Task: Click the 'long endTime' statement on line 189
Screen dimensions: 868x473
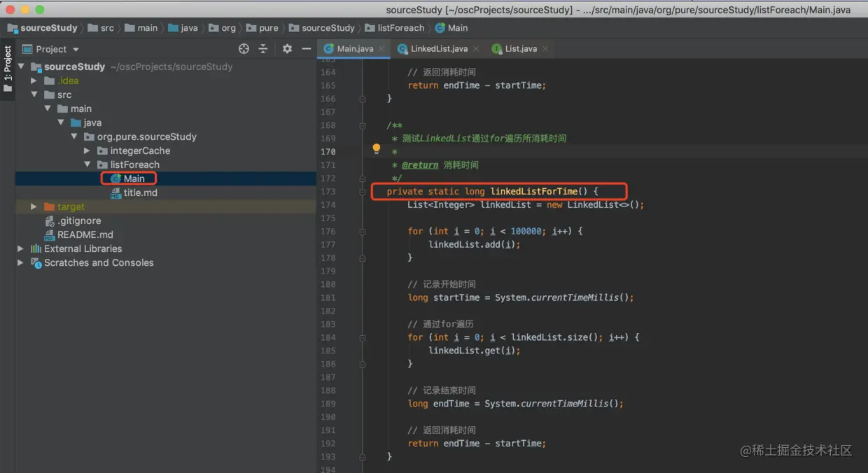Action: pyautogui.click(x=515, y=404)
